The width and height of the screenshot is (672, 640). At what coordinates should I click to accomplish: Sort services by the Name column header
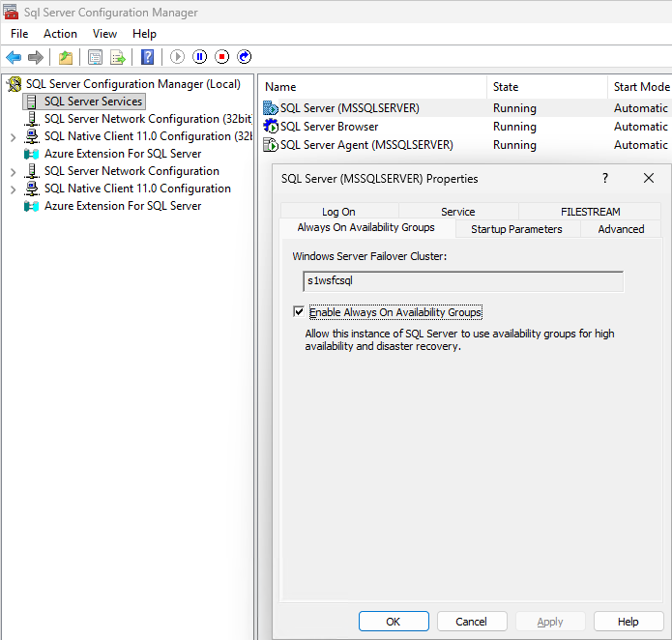click(373, 87)
